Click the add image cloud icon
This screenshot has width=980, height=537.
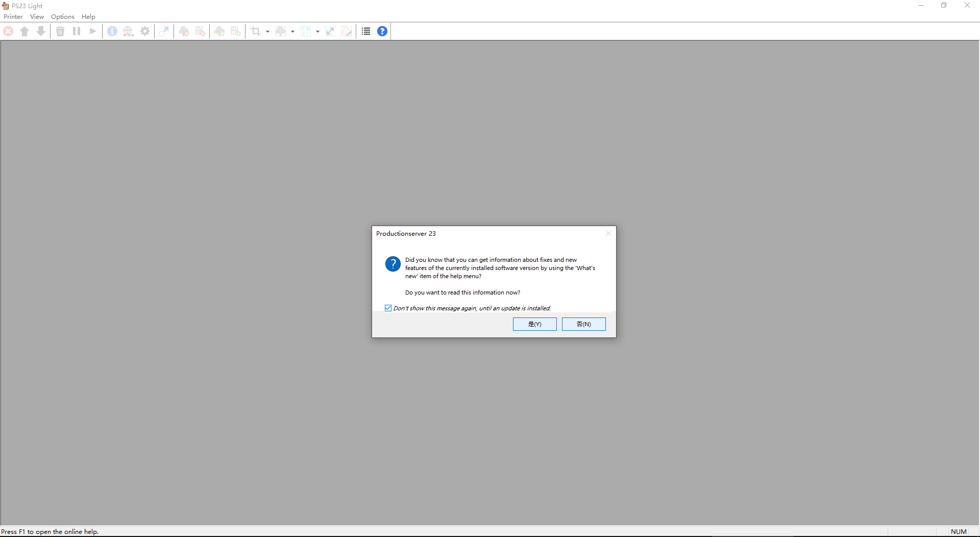tap(219, 31)
